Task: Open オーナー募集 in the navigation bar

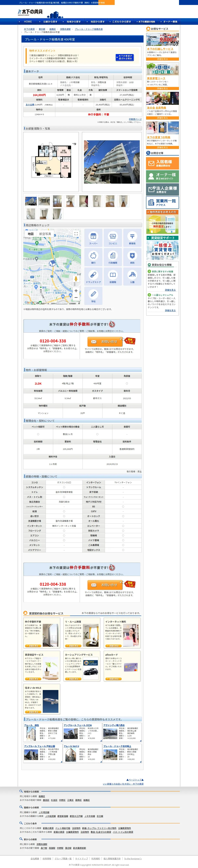Action: tap(170, 21)
